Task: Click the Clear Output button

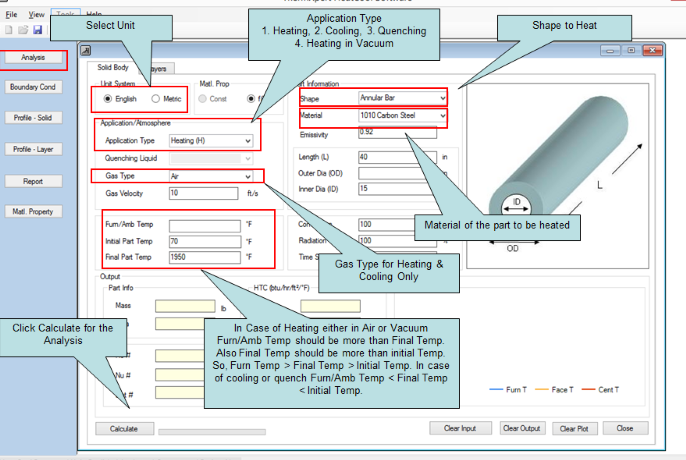Action: pyautogui.click(x=522, y=428)
